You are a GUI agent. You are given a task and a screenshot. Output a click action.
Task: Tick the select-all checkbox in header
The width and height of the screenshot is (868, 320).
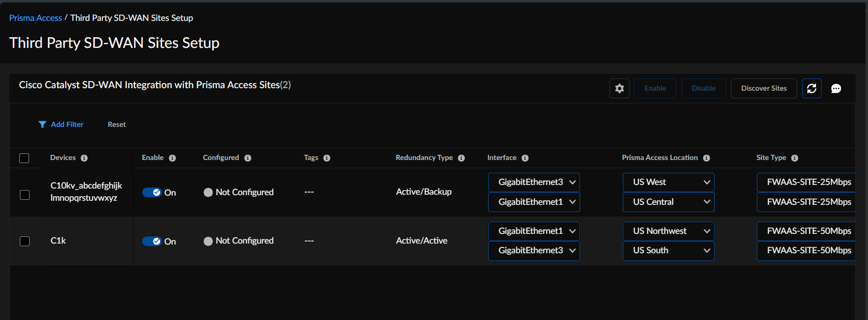pyautogui.click(x=24, y=158)
